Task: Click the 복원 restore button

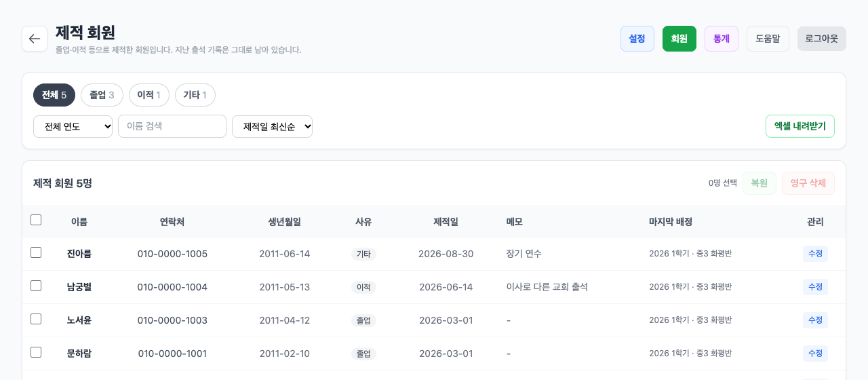Action: (x=759, y=183)
